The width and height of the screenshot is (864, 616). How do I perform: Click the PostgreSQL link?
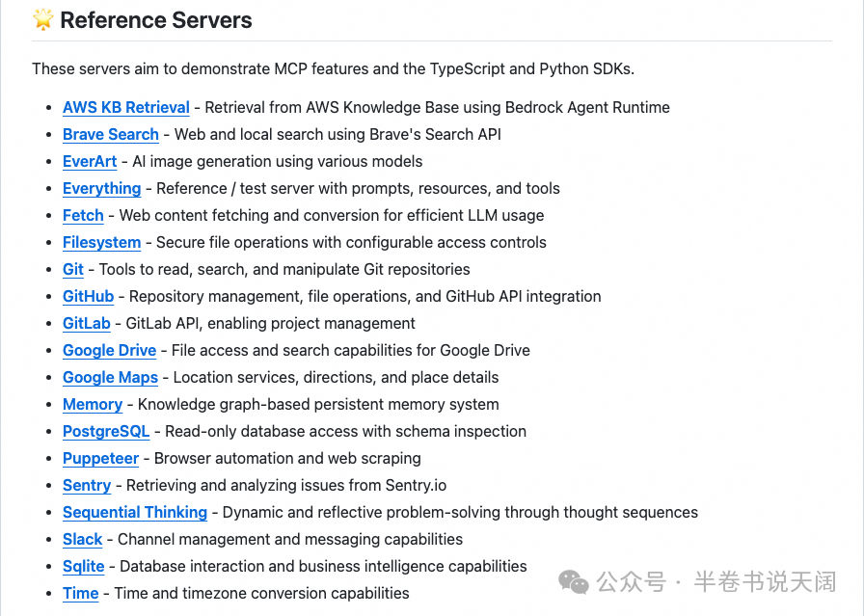(x=106, y=432)
